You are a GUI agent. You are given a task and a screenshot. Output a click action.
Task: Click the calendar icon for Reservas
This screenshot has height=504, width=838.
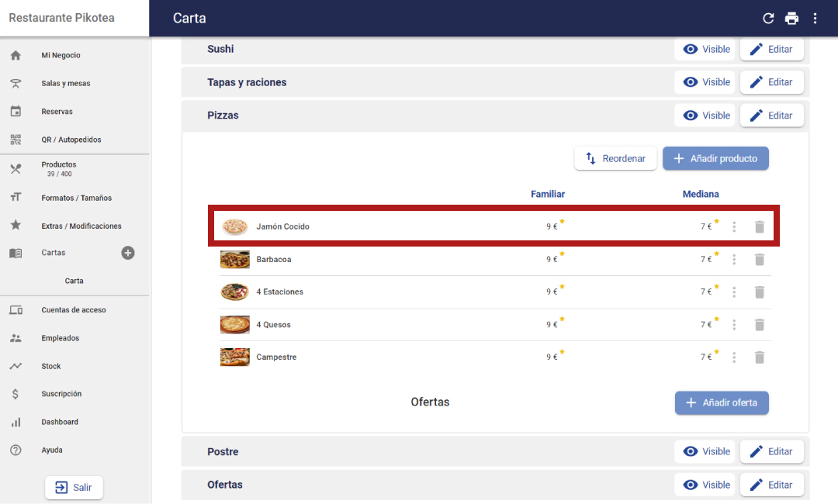[x=16, y=111]
